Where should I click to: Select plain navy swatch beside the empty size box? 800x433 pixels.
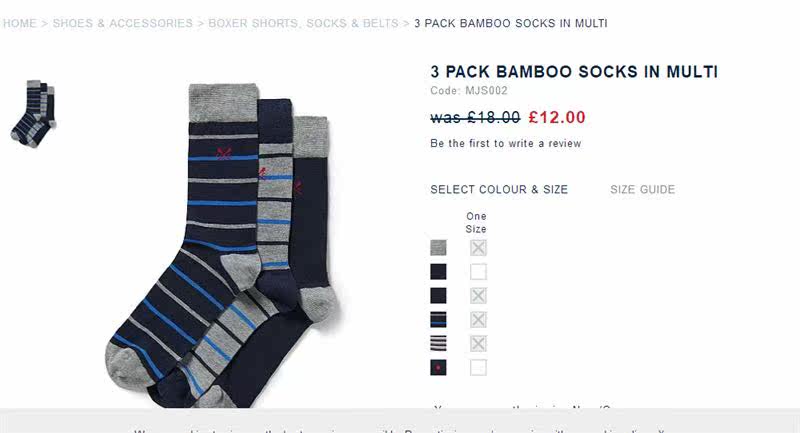[x=438, y=272]
